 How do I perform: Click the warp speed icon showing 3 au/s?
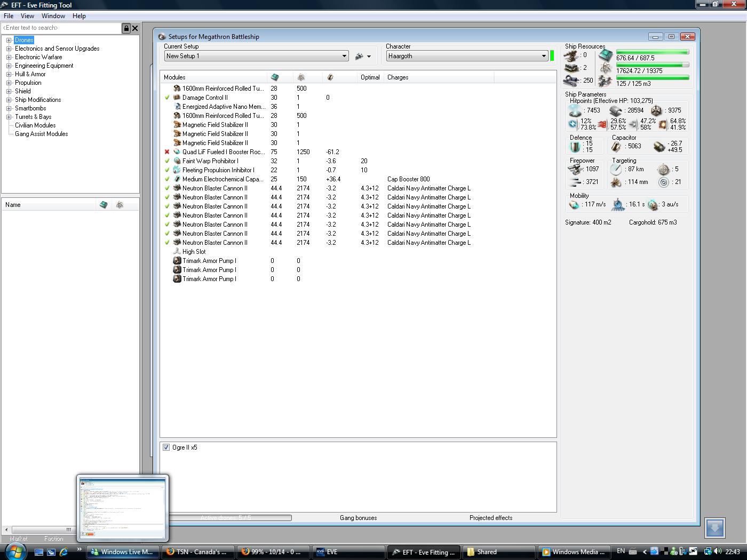click(653, 204)
